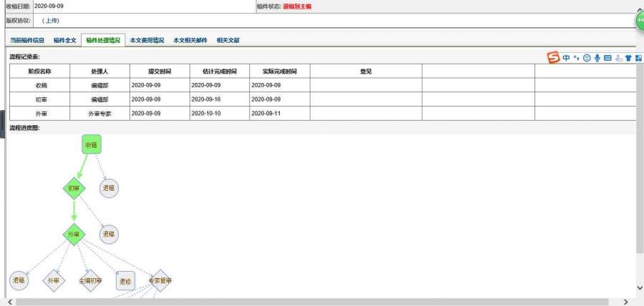The height and width of the screenshot is (306, 644).
Task: Click the 退修 square node
Action: click(125, 281)
